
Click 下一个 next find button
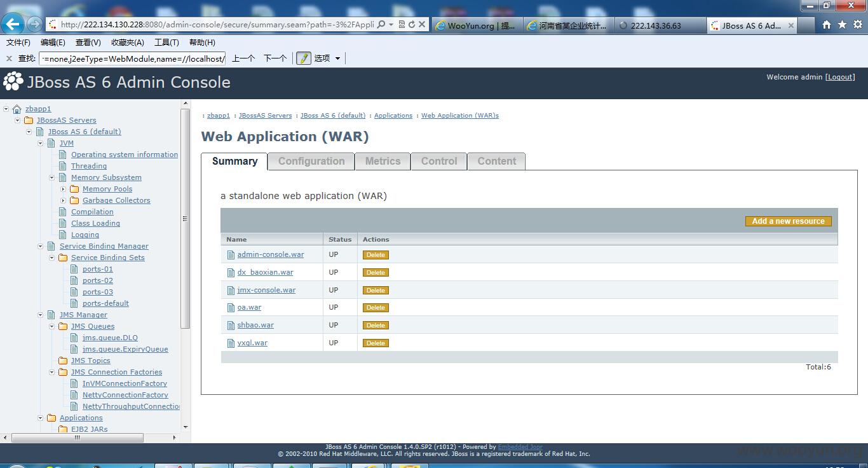click(x=275, y=59)
